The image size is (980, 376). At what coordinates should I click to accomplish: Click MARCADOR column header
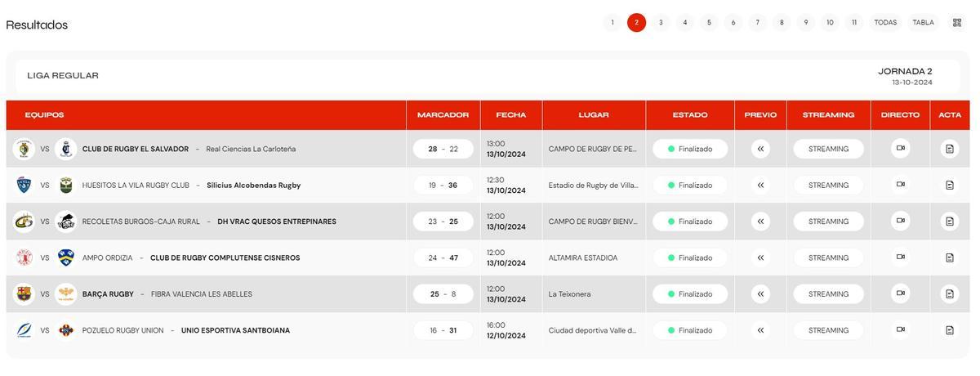pyautogui.click(x=443, y=115)
